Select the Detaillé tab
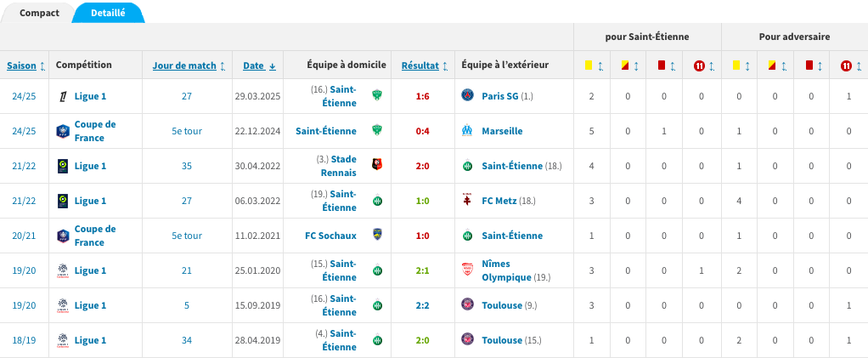Screen dimensions: 868x358 pos(108,14)
